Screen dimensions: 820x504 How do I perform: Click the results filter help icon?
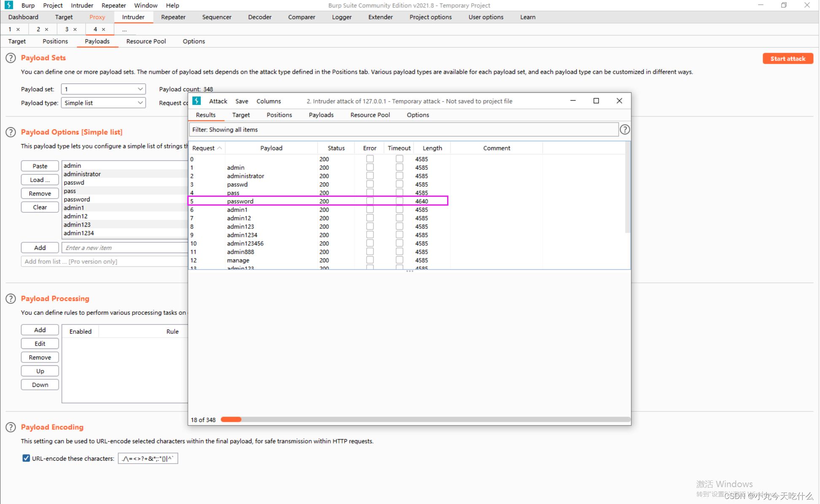[625, 130]
